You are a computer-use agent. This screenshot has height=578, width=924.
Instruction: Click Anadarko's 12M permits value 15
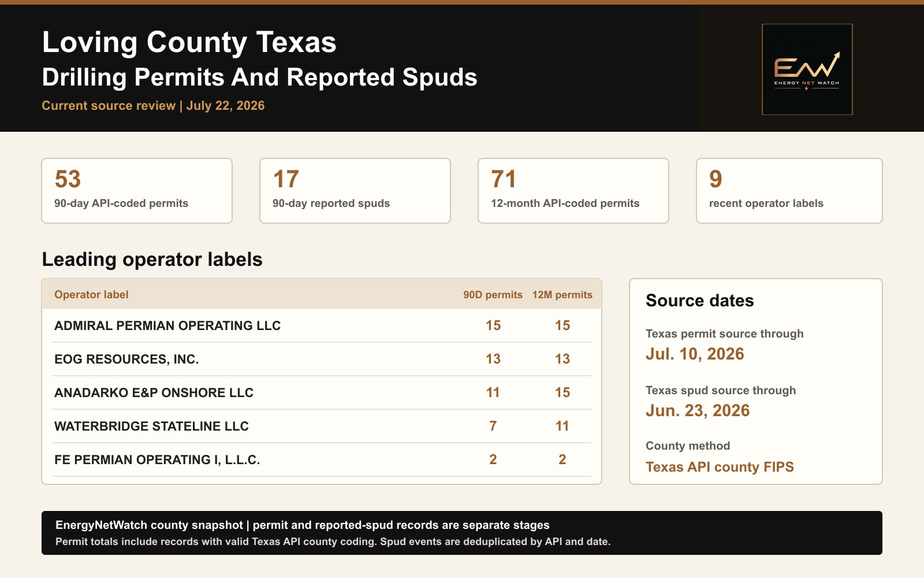tap(562, 392)
